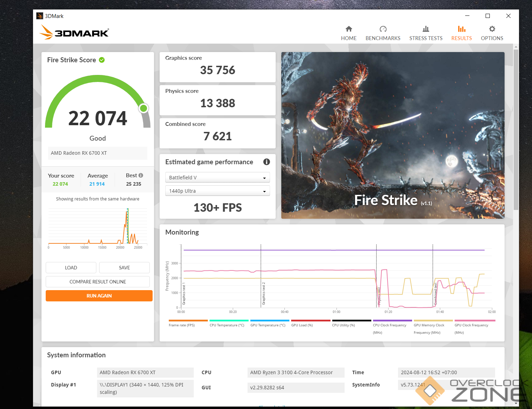Click the 'Showing results from the same hardware' text

tap(98, 199)
